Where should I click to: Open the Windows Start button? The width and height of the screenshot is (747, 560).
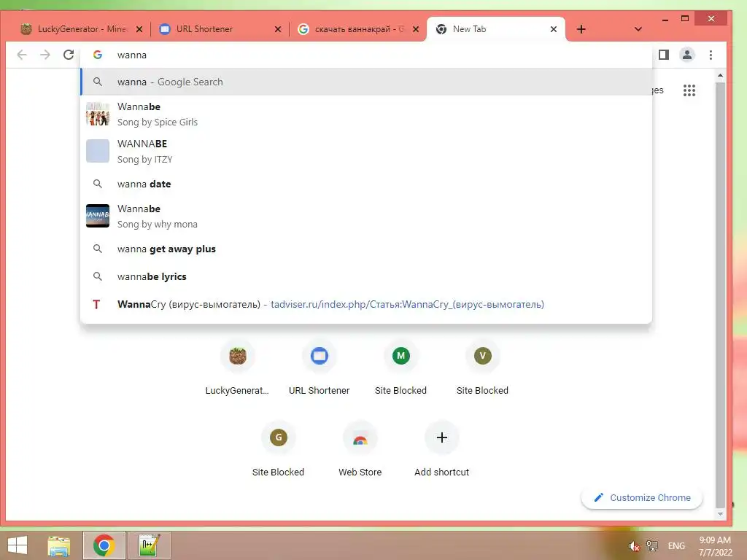[x=18, y=545]
